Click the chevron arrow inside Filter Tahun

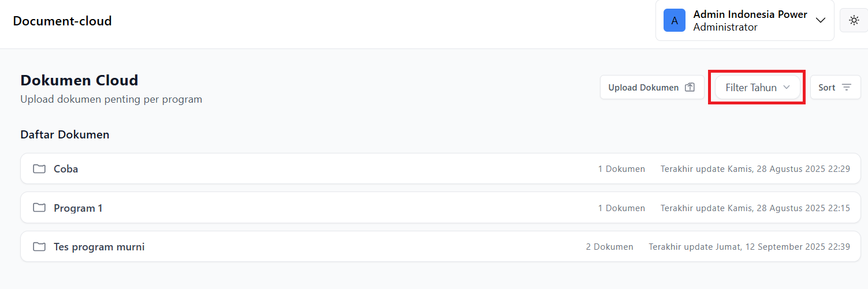click(x=786, y=88)
